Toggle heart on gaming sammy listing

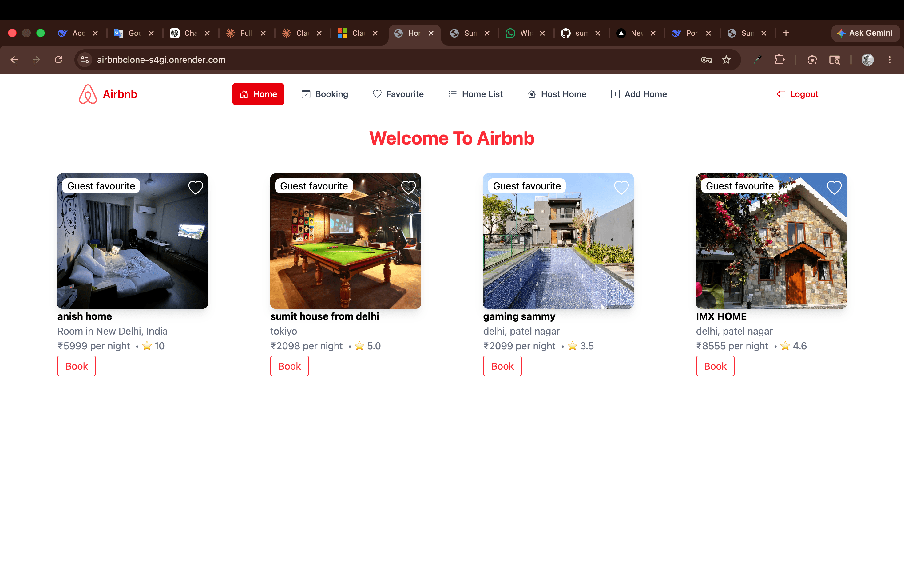point(621,187)
